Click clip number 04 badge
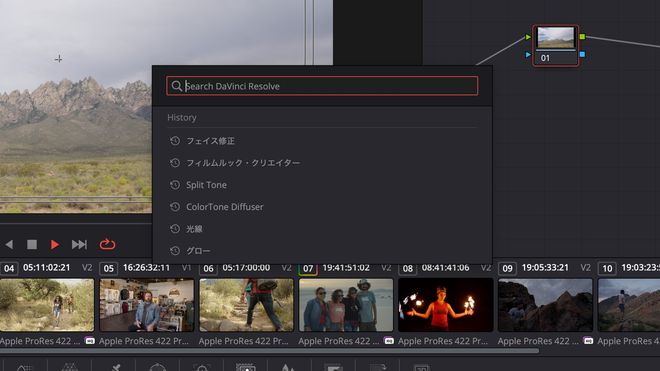Screen dimensions: 660x371 (9, 268)
